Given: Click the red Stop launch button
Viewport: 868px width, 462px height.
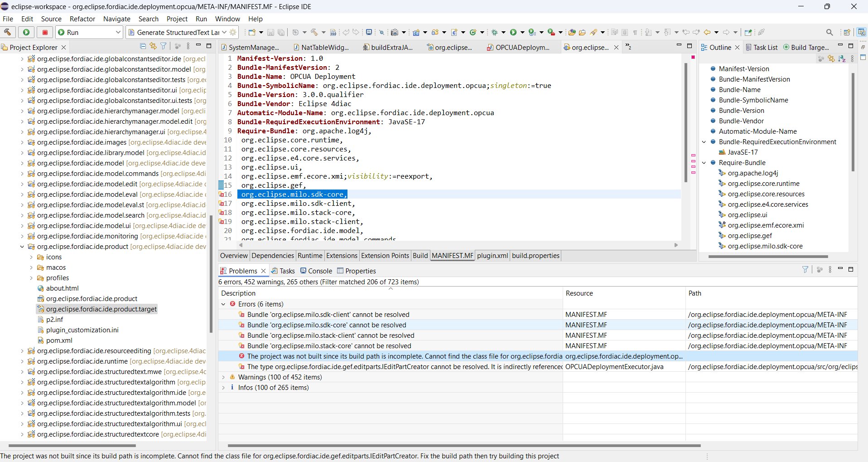Looking at the screenshot, I should coord(45,32).
